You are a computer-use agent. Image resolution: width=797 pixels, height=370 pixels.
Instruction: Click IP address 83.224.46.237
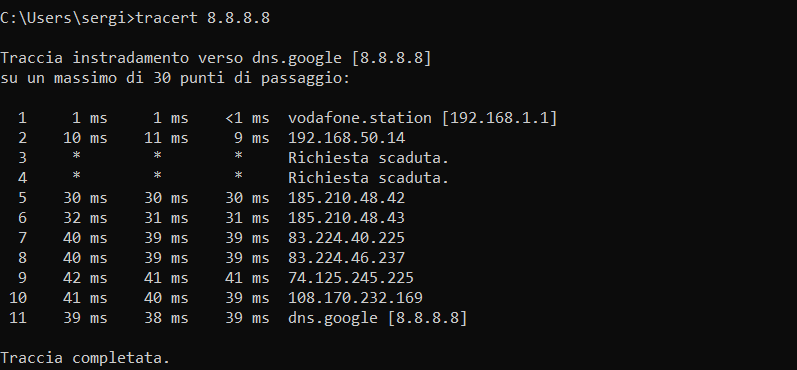pos(346,258)
